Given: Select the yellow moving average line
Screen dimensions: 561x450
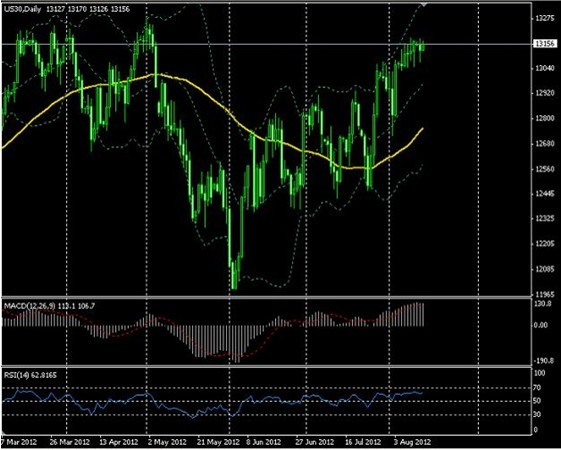Looking at the screenshot, I should coord(211,98).
